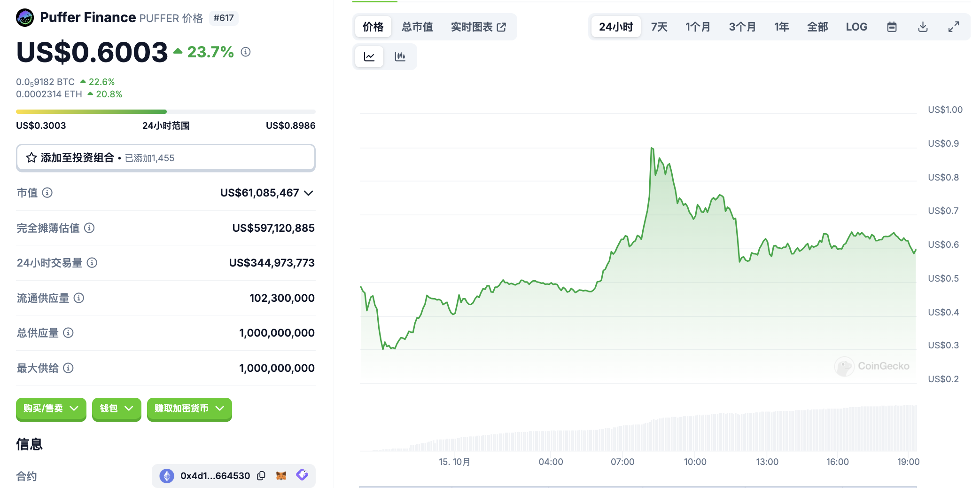Click the 0.0002314 ETH price text
The image size is (980, 488).
pos(49,94)
